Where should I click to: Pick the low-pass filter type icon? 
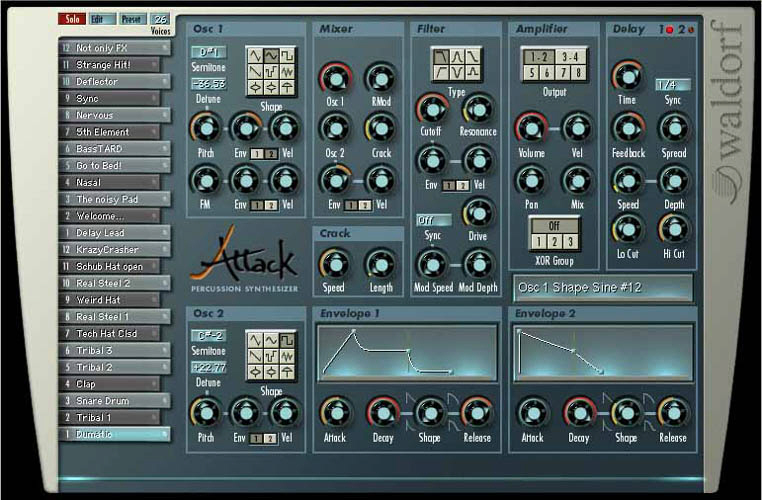[x=441, y=57]
